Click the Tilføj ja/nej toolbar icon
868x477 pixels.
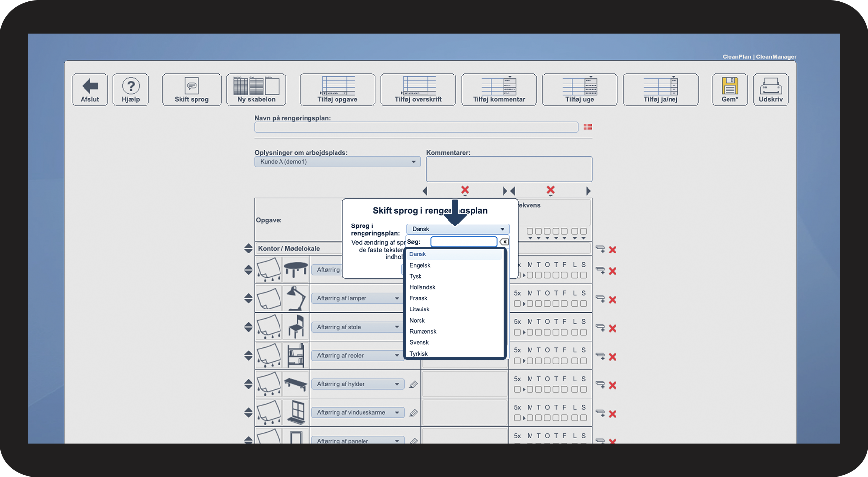661,89
